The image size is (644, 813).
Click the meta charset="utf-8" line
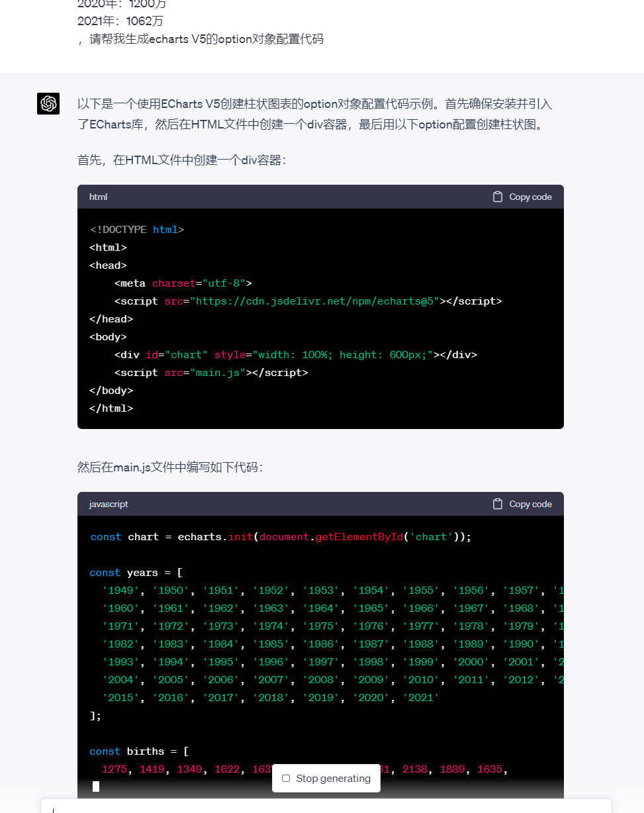pos(183,283)
